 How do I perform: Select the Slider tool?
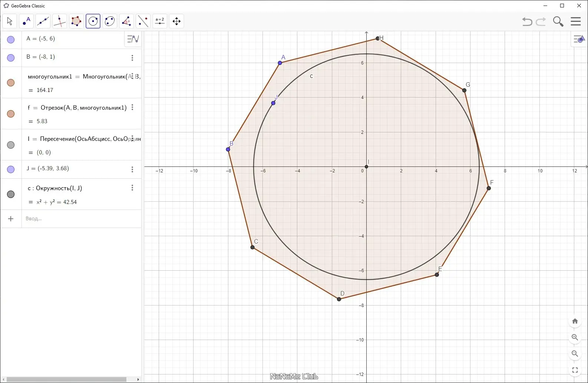[x=160, y=21]
